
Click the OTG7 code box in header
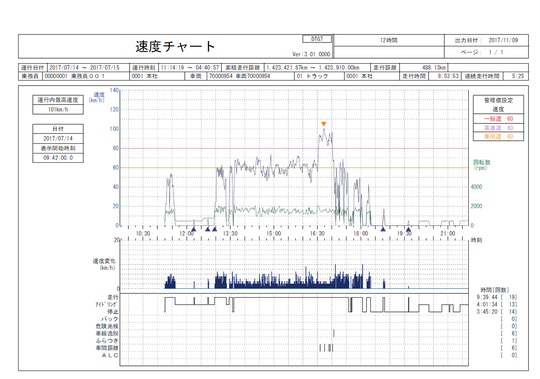point(317,39)
